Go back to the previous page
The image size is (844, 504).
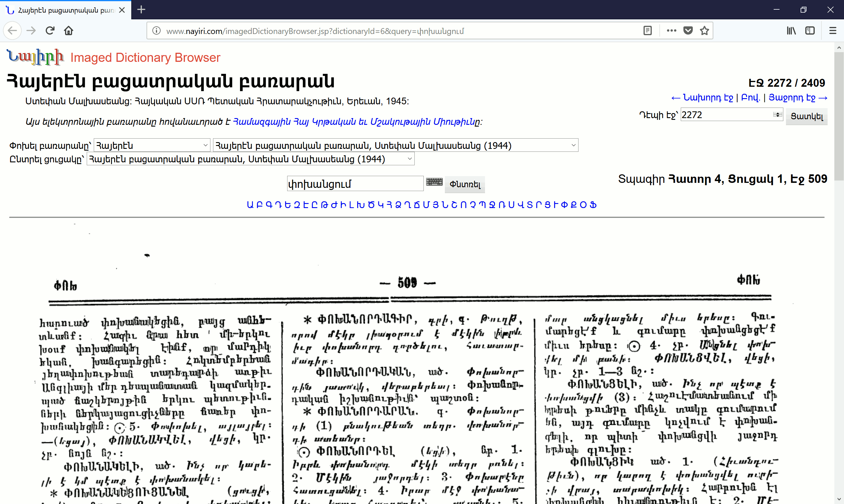pyautogui.click(x=12, y=30)
